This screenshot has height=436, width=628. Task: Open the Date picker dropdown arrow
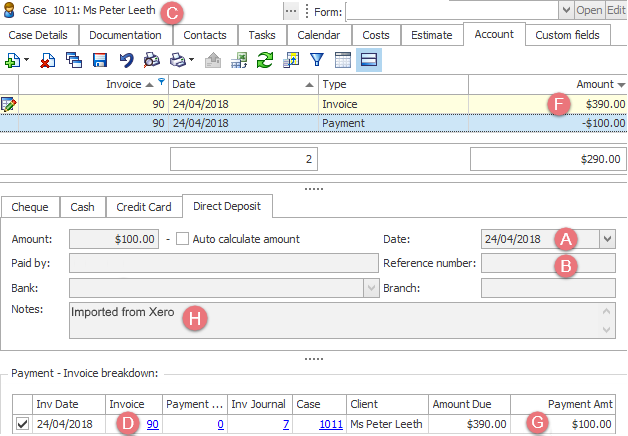click(x=607, y=239)
